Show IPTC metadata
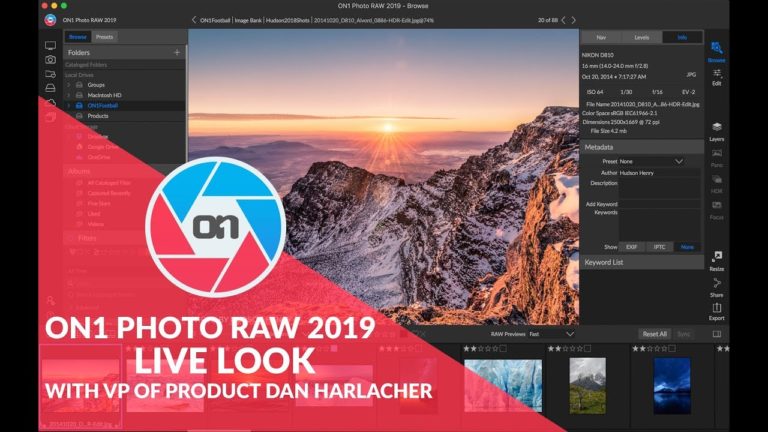 (659, 247)
